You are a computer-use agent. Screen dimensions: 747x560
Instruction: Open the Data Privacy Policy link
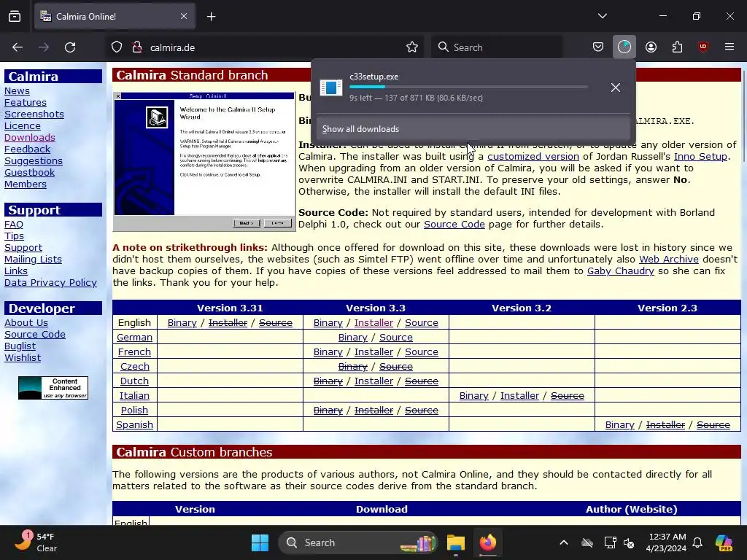coord(50,283)
